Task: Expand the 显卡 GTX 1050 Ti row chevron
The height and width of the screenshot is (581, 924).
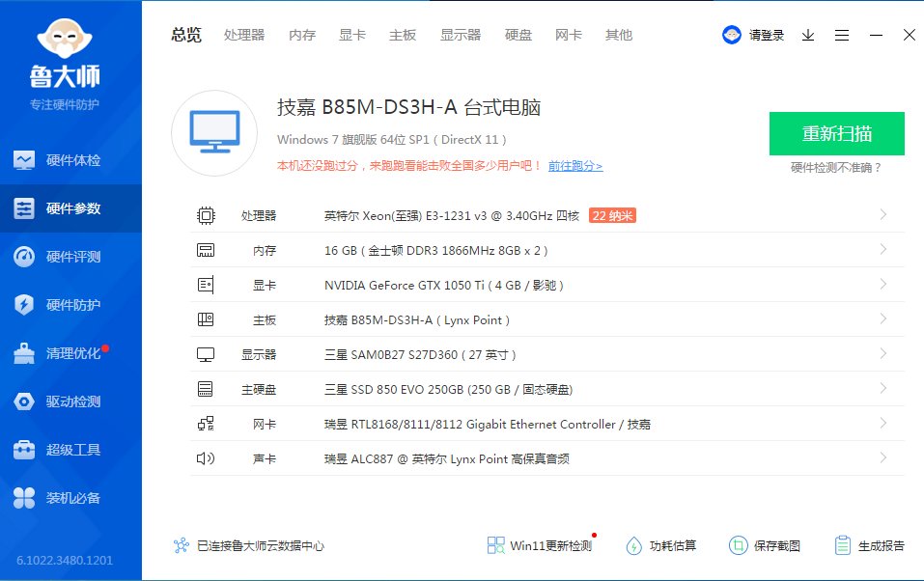Action: pyautogui.click(x=882, y=284)
